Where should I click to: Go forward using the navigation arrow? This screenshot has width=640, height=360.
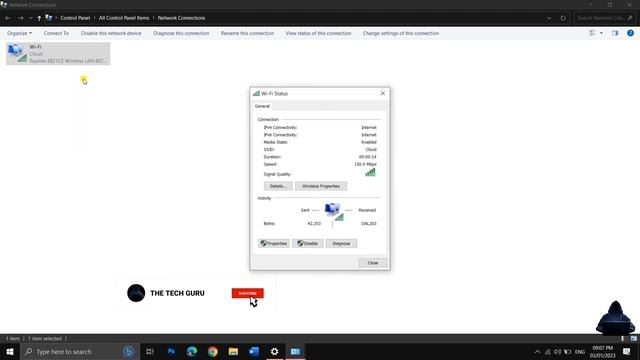(x=20, y=18)
